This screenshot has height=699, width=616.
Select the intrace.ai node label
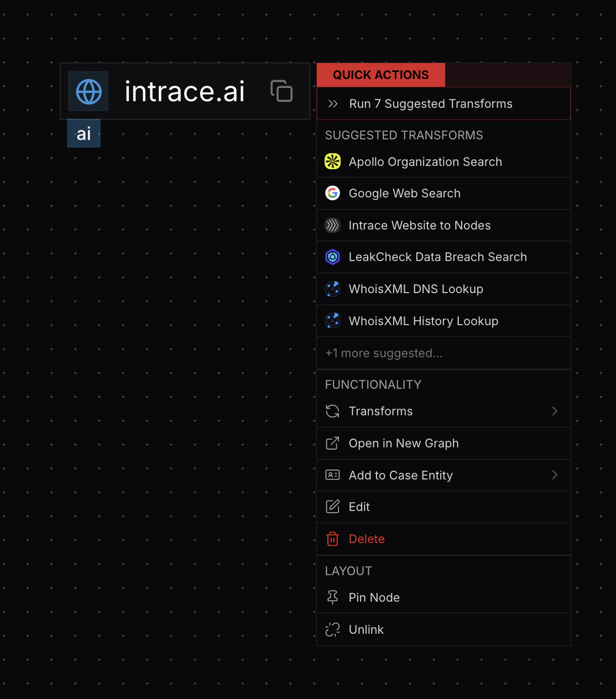tap(185, 91)
